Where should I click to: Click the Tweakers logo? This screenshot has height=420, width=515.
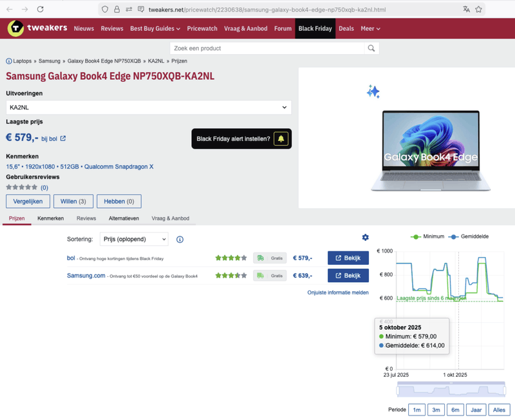coord(37,28)
